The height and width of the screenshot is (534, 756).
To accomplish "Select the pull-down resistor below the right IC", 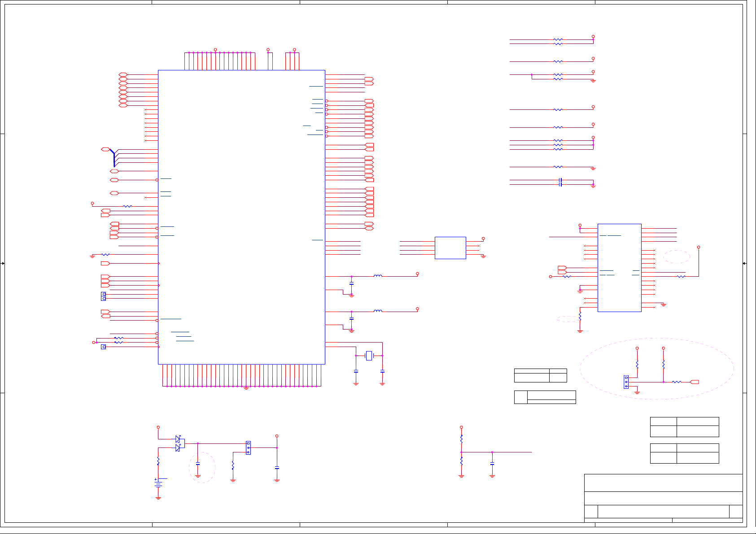I will coord(580,316).
